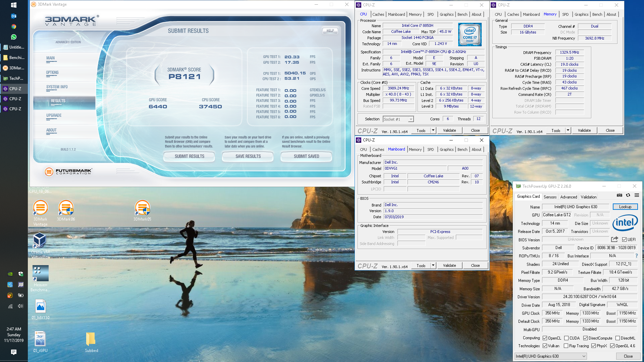Expand Tools arrow in CPU-Z Mainboard window
The height and width of the screenshot is (362, 644).
click(x=433, y=265)
